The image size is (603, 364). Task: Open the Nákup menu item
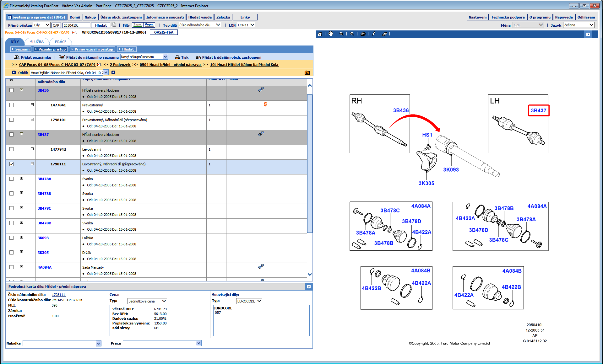[90, 17]
